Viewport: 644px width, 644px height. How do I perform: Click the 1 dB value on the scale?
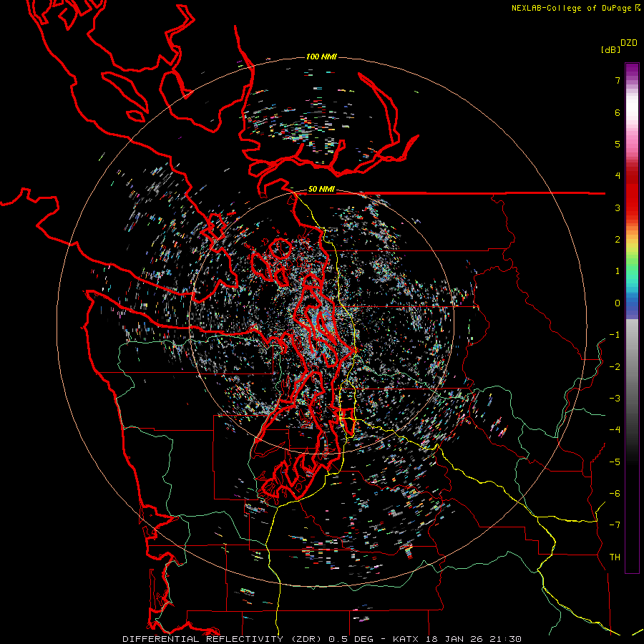618,271
